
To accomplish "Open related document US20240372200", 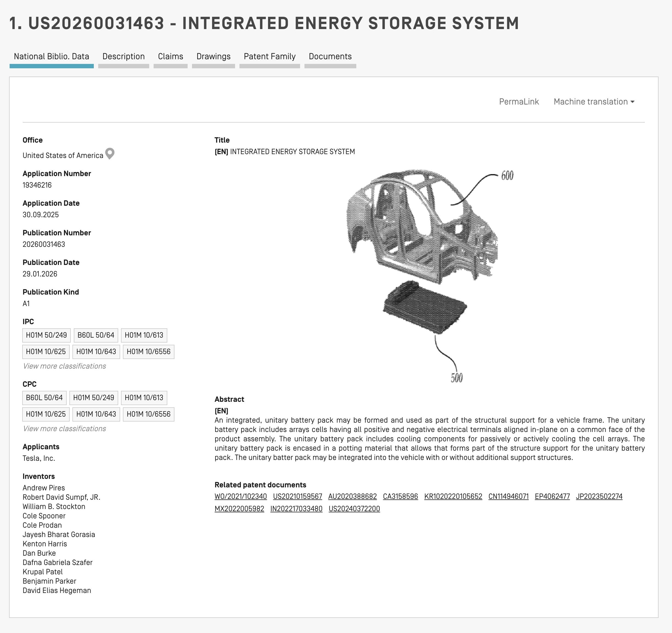I will tap(354, 509).
